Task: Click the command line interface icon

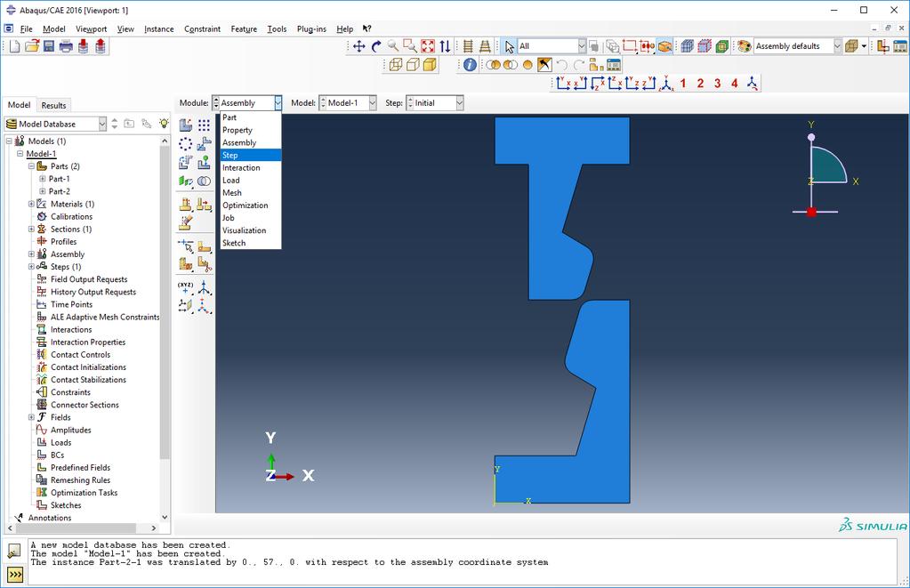Action: [14, 575]
